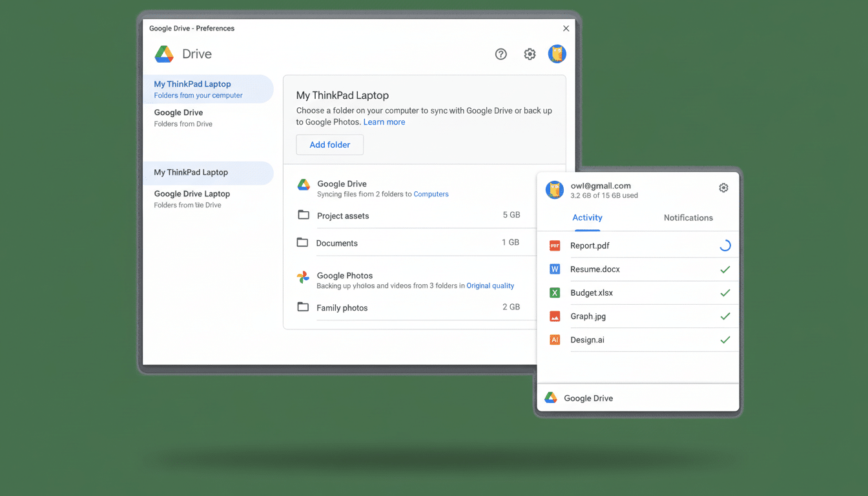Open the gear icon in the activity popup
868x496 pixels.
click(723, 187)
